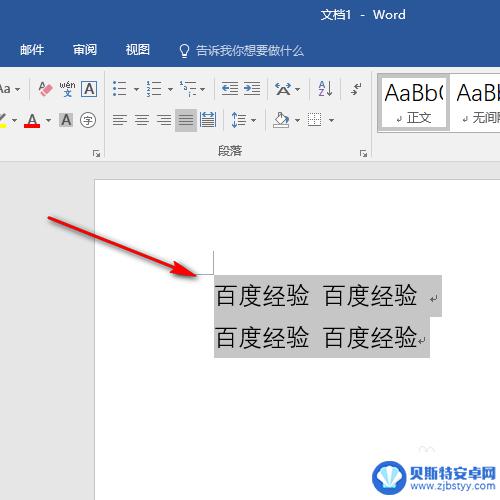Open text highlight color dropdown arrow

[14, 120]
